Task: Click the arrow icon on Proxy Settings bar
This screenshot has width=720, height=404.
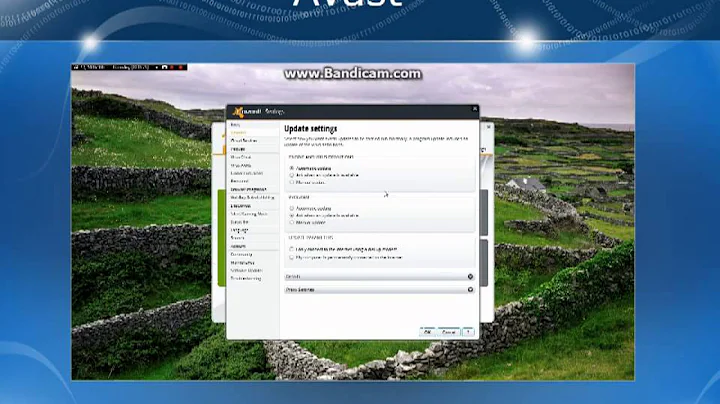Action: pyautogui.click(x=470, y=290)
